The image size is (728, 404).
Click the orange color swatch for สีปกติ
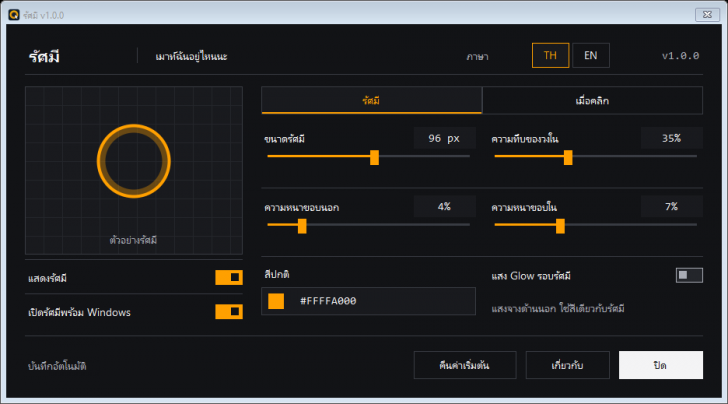click(276, 301)
